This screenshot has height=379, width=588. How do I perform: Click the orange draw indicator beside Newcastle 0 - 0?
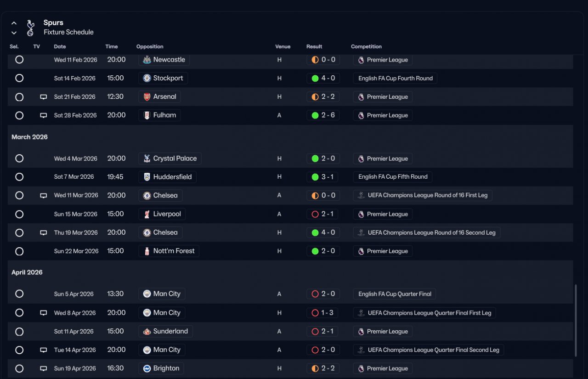click(x=315, y=60)
